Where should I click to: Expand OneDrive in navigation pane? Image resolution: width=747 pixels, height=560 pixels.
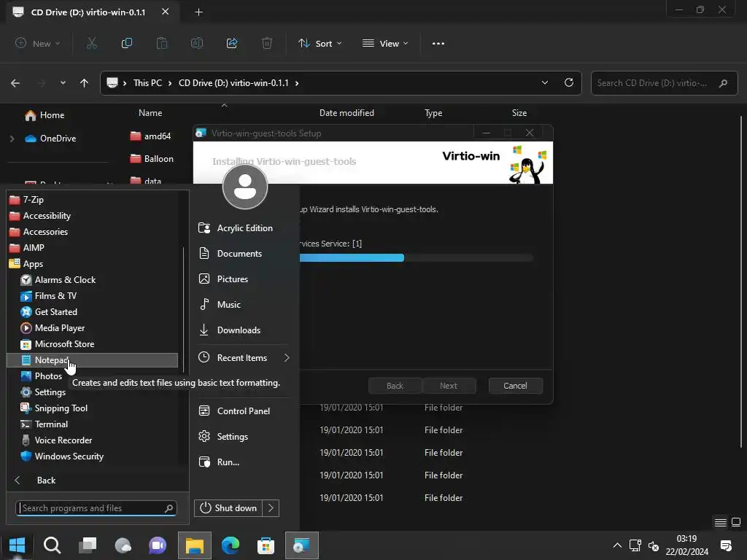click(12, 139)
